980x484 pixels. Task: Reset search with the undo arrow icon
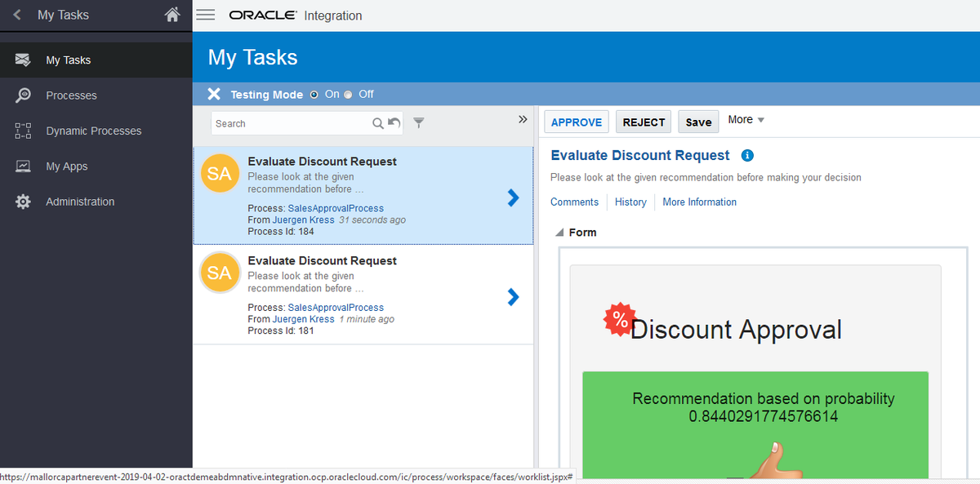point(394,123)
